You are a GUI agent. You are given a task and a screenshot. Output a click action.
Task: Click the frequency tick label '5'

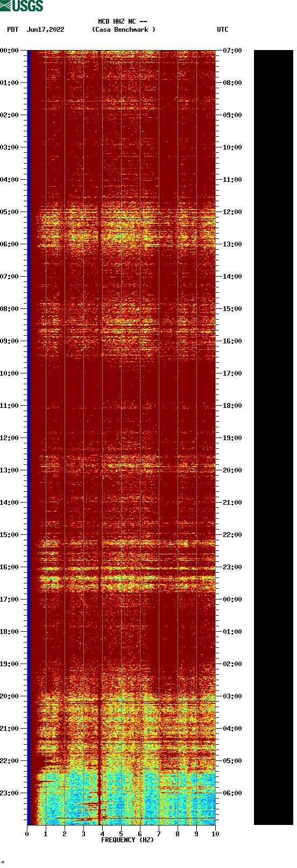[121, 834]
